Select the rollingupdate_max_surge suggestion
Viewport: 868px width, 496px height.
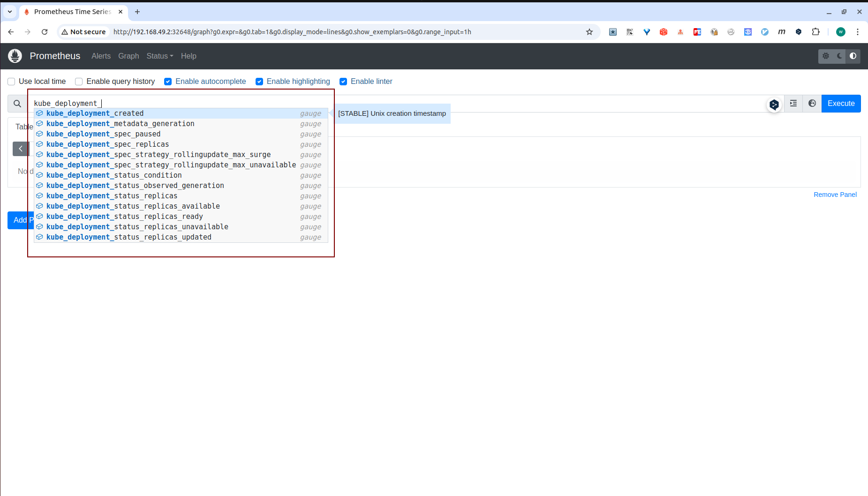(181, 155)
